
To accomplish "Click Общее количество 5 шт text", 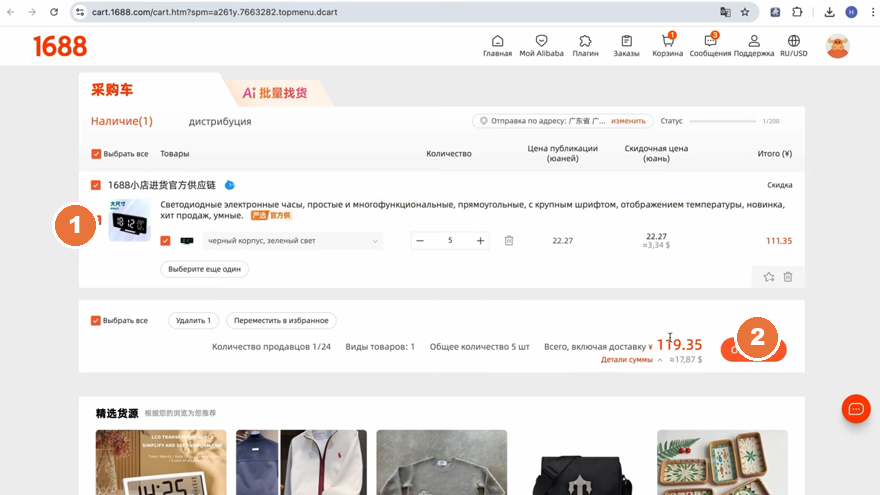I will (479, 347).
